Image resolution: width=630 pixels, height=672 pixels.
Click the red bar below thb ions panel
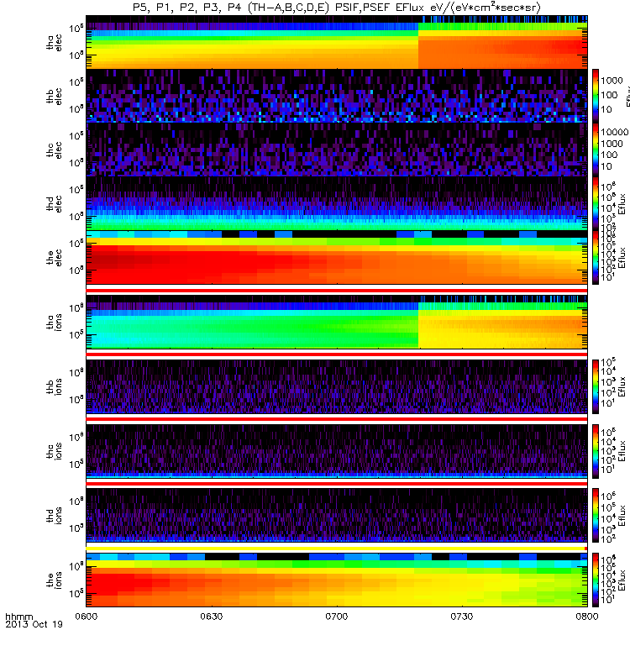point(337,419)
